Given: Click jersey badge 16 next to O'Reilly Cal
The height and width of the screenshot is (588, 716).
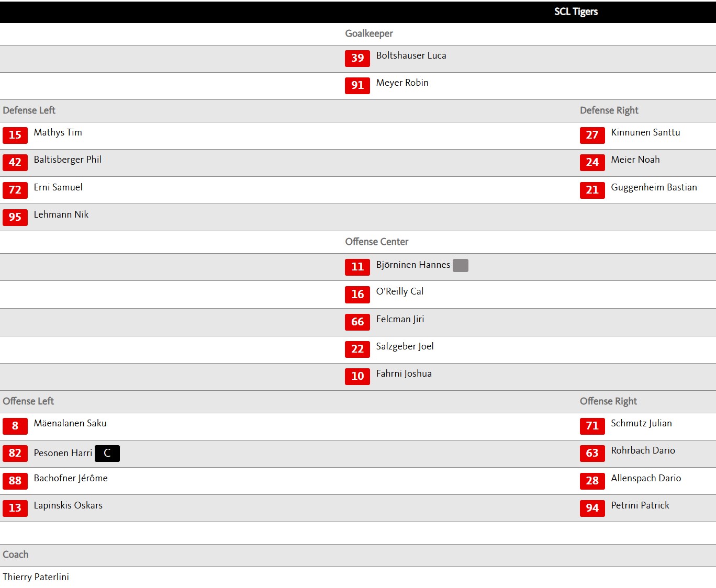Looking at the screenshot, I should (357, 295).
